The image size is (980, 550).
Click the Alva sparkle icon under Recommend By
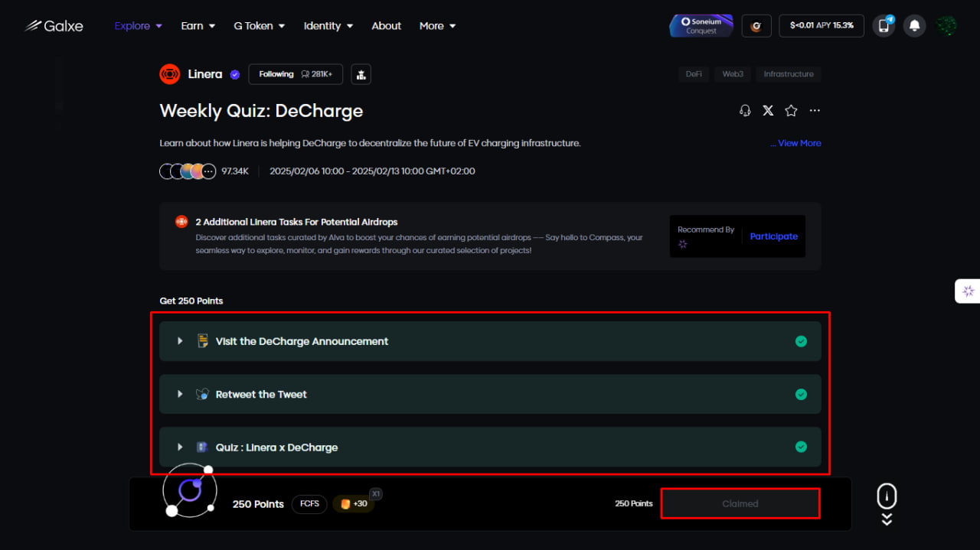[683, 244]
